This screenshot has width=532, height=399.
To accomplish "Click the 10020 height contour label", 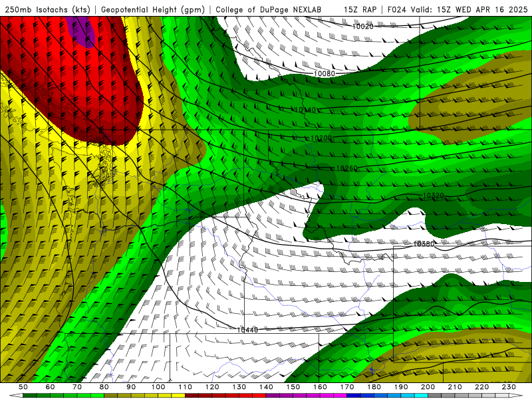I will 362,26.
